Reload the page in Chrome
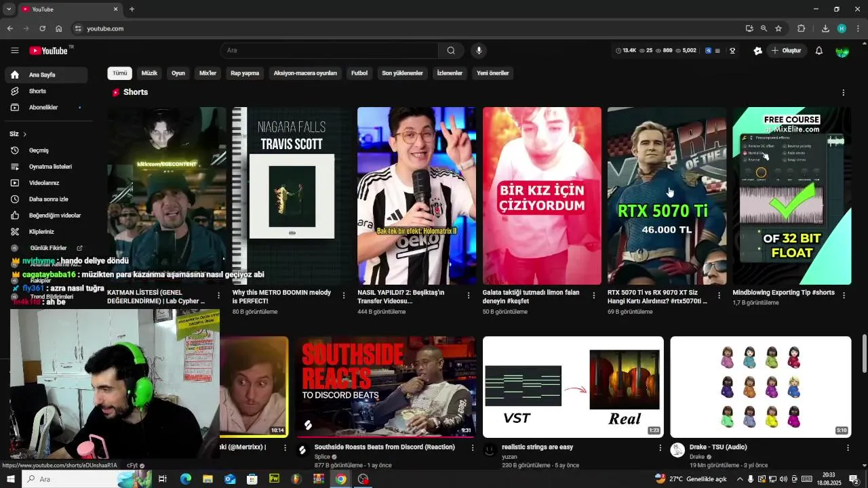Screen dimensions: 868x488 (x=42, y=28)
